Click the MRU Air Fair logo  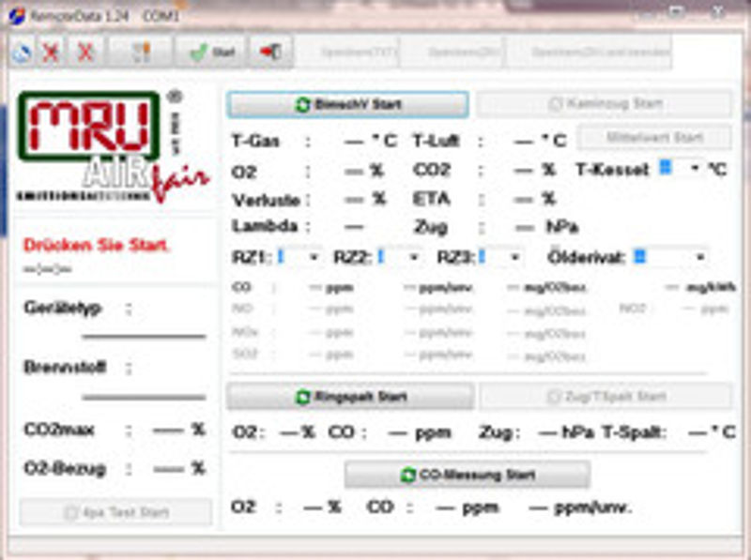tap(102, 144)
